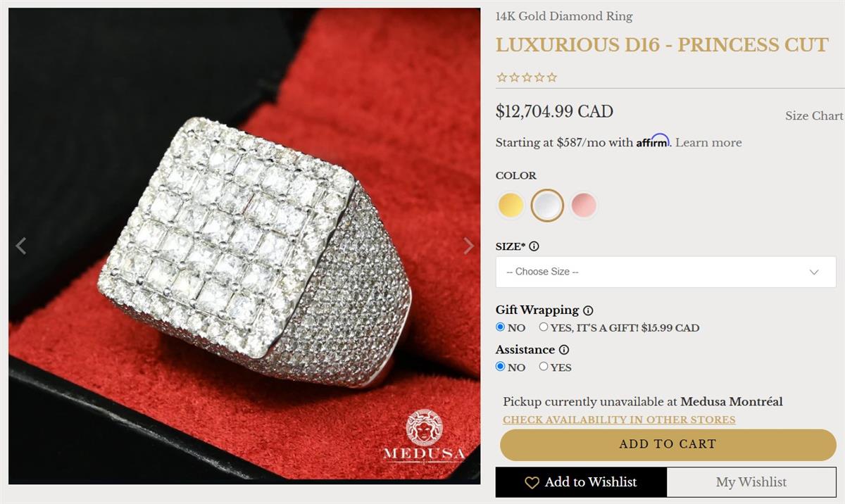
Task: Click the size dropdown chevron arrow
Action: coord(814,272)
